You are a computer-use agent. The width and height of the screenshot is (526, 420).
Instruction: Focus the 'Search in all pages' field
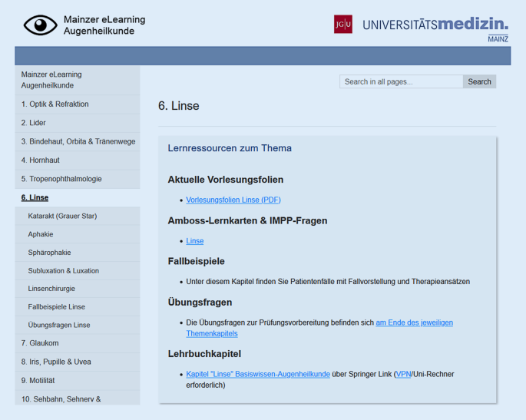tap(401, 81)
